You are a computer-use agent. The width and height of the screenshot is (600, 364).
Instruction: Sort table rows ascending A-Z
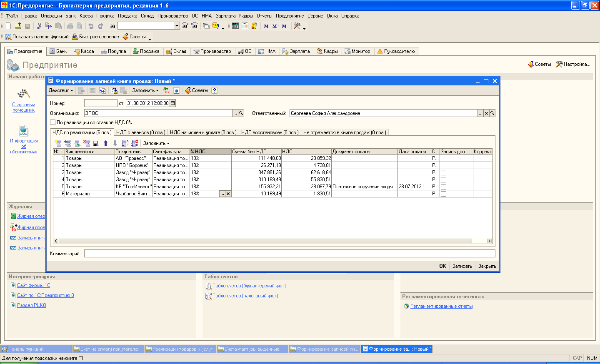(x=125, y=143)
